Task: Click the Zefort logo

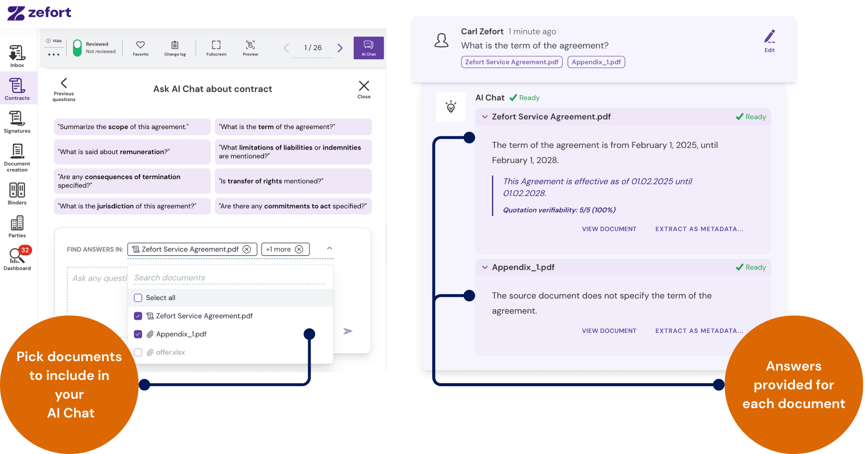Action: click(x=39, y=13)
